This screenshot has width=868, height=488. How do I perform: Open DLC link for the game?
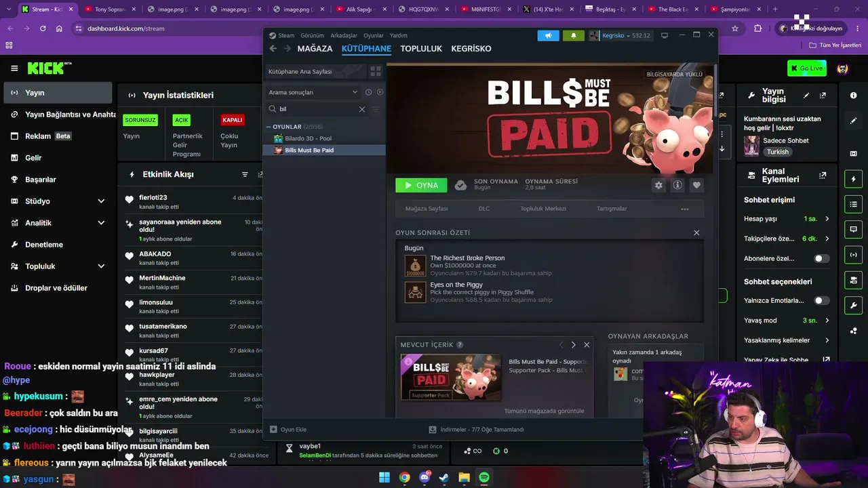484,209
